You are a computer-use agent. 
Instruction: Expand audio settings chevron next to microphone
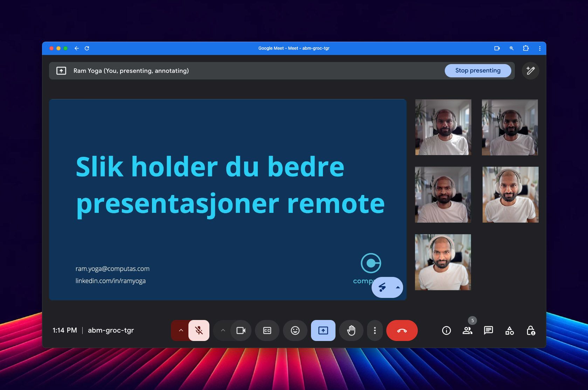click(181, 330)
